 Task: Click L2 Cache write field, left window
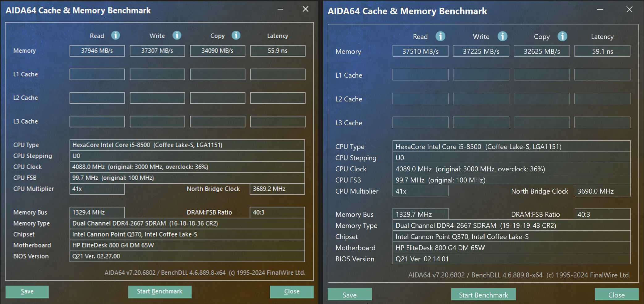(x=157, y=98)
